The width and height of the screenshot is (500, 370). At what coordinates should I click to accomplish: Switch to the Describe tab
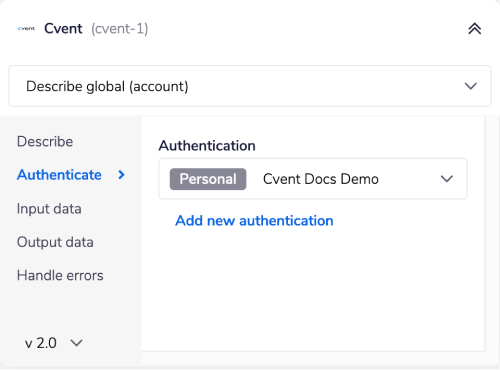click(x=45, y=141)
